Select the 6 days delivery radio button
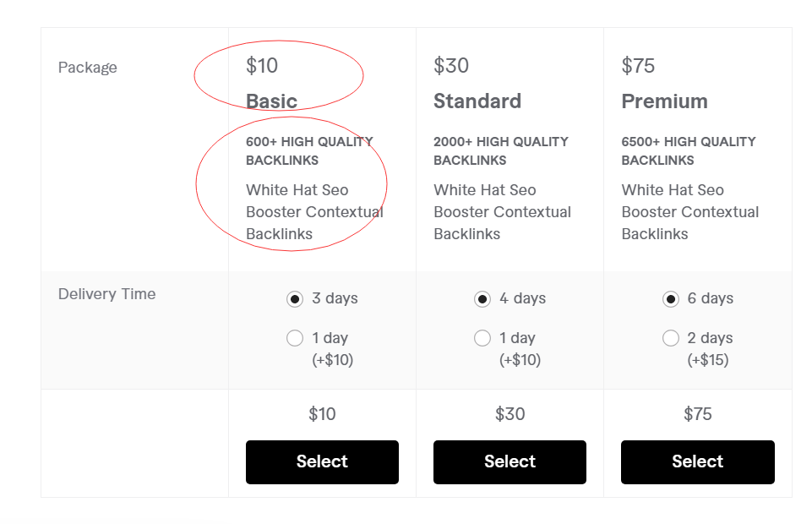The image size is (812, 524). pyautogui.click(x=671, y=298)
